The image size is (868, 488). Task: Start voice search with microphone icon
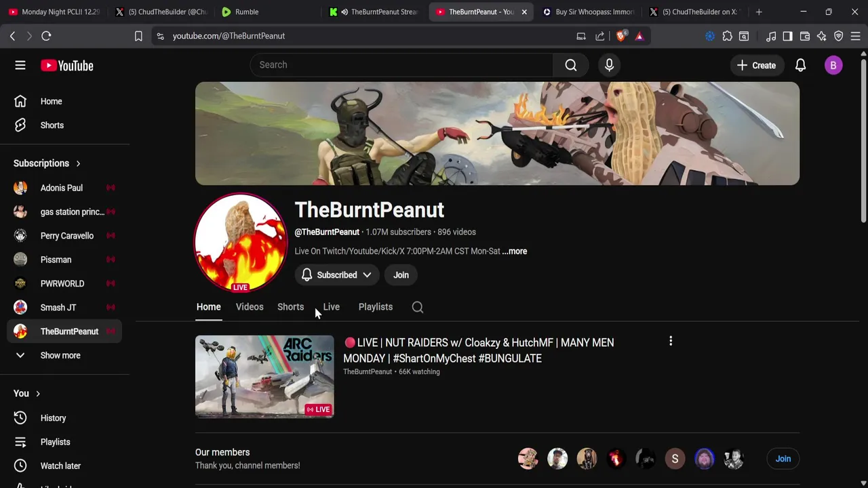coord(609,65)
